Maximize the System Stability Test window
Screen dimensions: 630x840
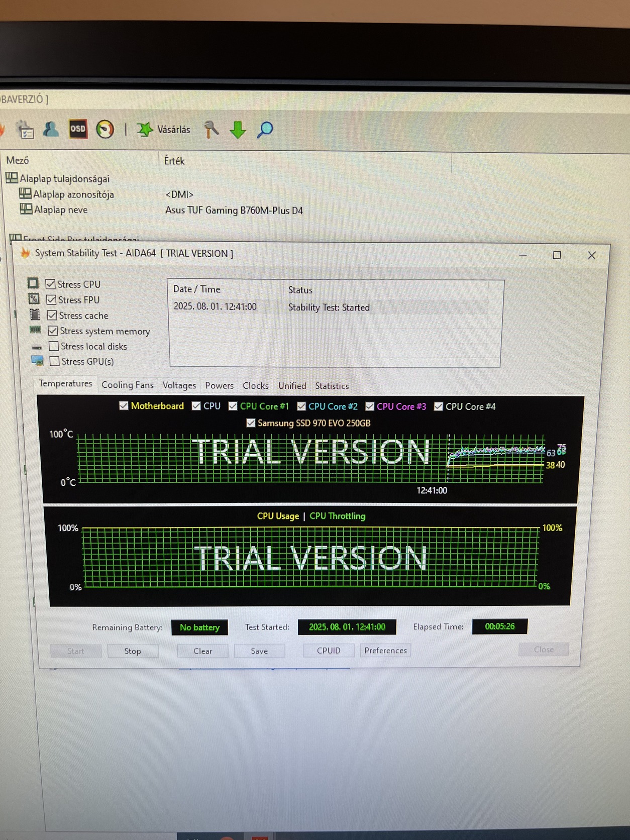[557, 255]
